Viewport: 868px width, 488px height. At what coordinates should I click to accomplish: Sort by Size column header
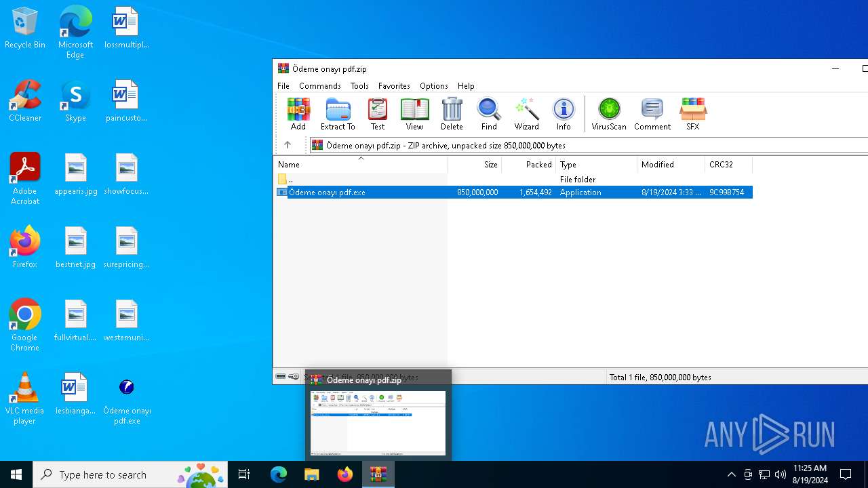tap(475, 165)
